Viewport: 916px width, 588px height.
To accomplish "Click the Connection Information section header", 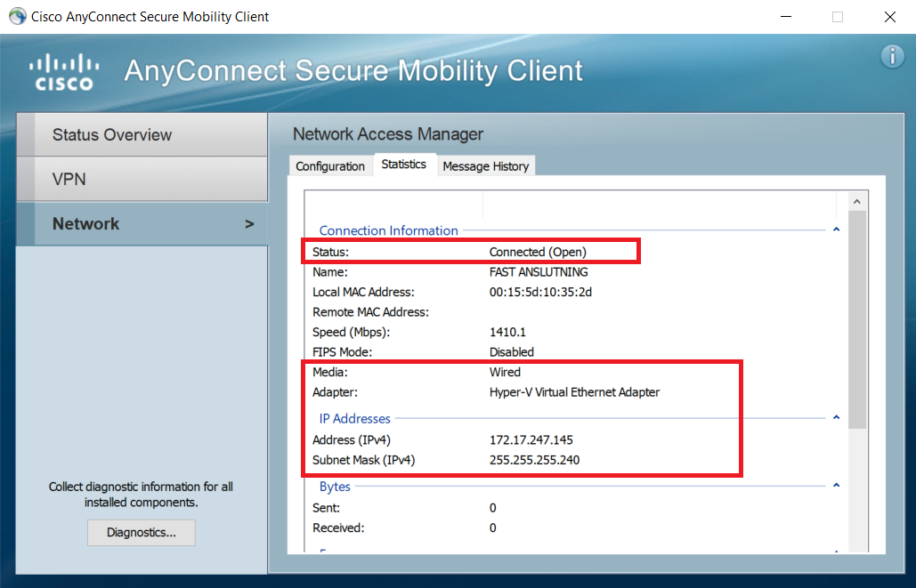I will pyautogui.click(x=389, y=230).
